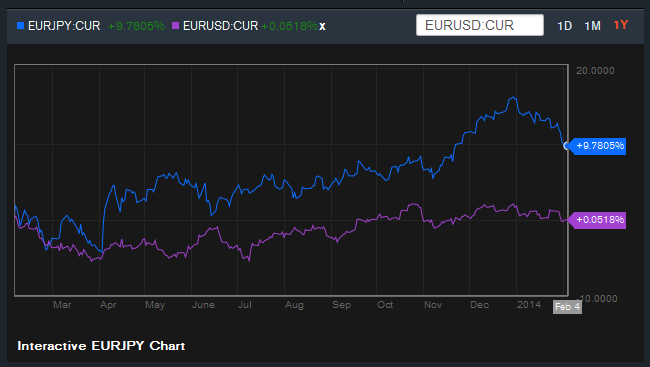This screenshot has width=650, height=367.
Task: Click the 10.0000 y-axis value
Action: [599, 298]
